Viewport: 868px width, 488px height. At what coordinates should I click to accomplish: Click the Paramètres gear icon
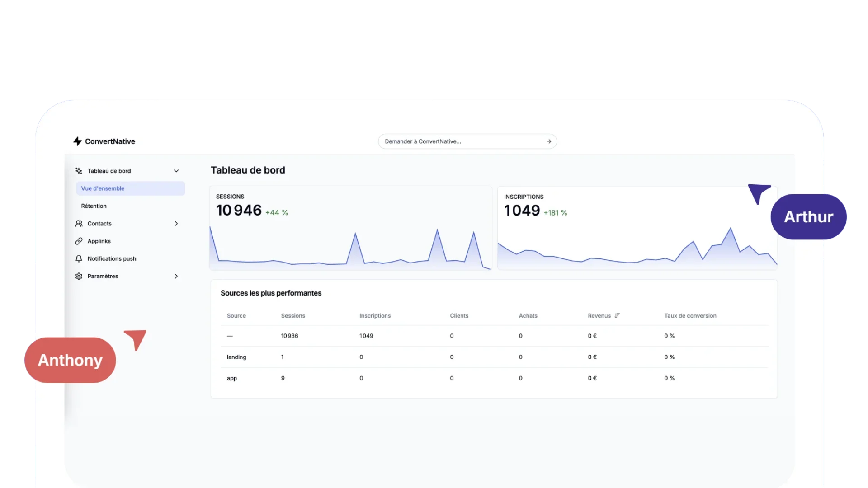[79, 276]
